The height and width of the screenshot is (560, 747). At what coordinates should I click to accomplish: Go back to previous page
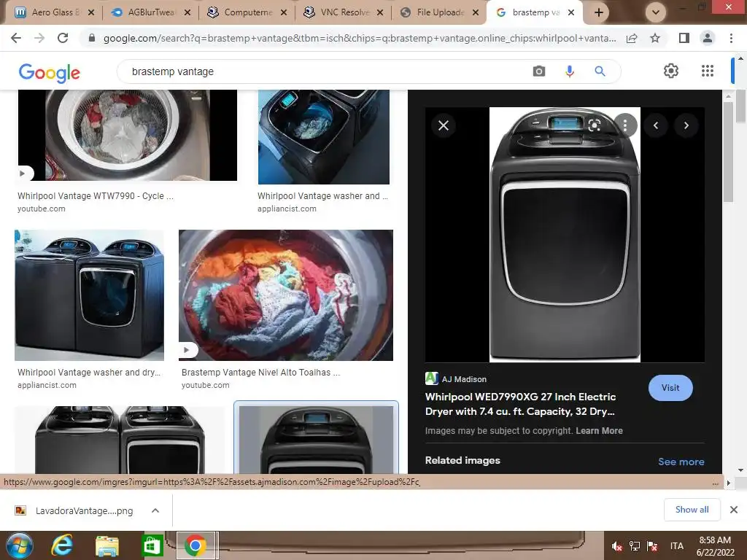[x=16, y=38]
